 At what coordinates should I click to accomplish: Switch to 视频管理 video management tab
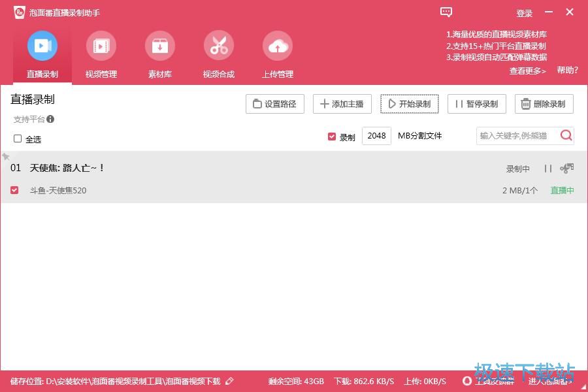101,55
